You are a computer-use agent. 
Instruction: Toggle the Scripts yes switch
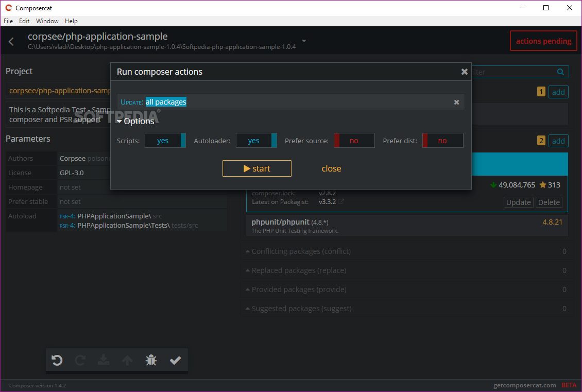tap(165, 141)
